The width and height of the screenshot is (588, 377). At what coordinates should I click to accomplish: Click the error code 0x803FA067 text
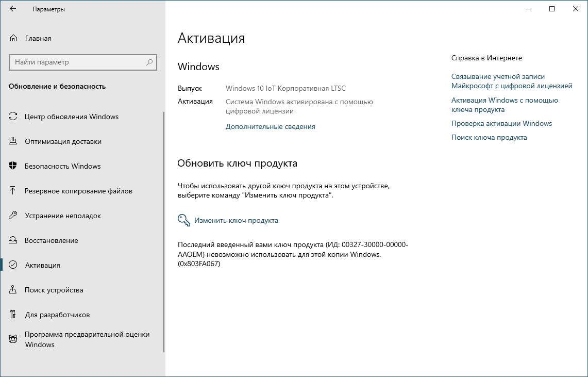(x=199, y=264)
